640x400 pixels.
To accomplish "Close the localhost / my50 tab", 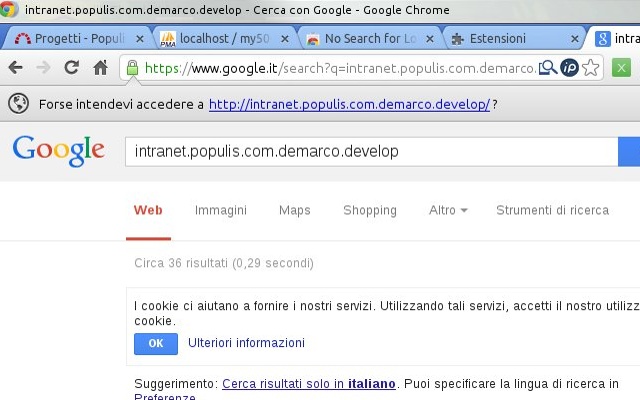I will click(x=285, y=39).
